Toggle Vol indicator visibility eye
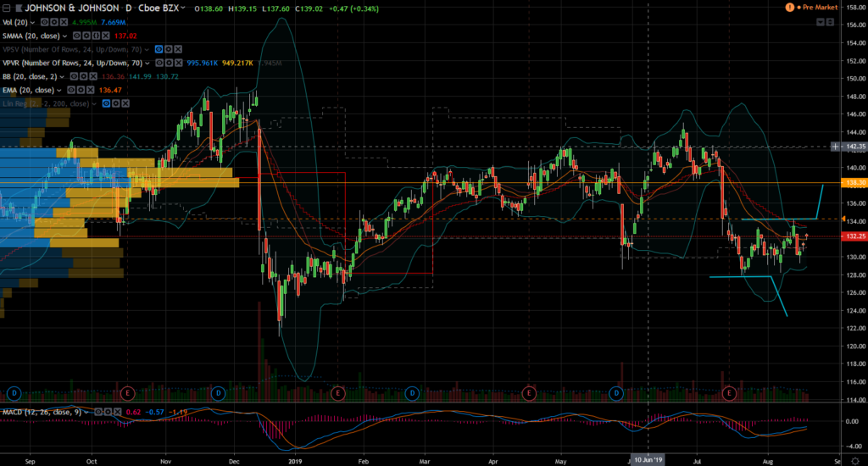Screen dimensions: 868x466 coord(45,22)
